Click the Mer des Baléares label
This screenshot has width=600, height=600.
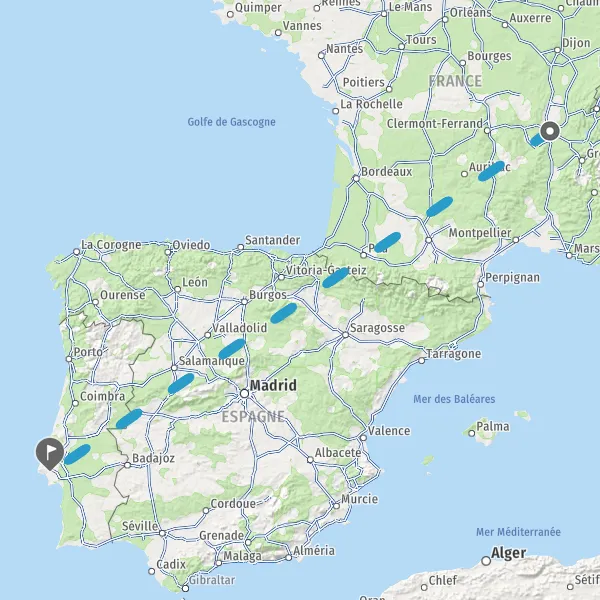pyautogui.click(x=454, y=399)
